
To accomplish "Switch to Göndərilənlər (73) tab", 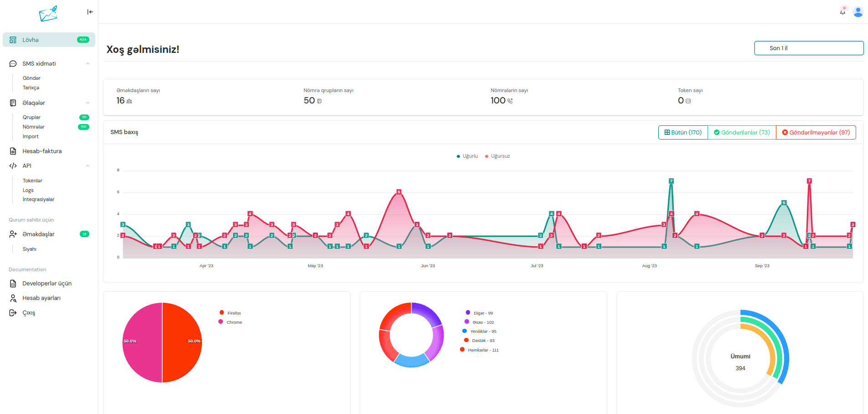I will 742,133.
